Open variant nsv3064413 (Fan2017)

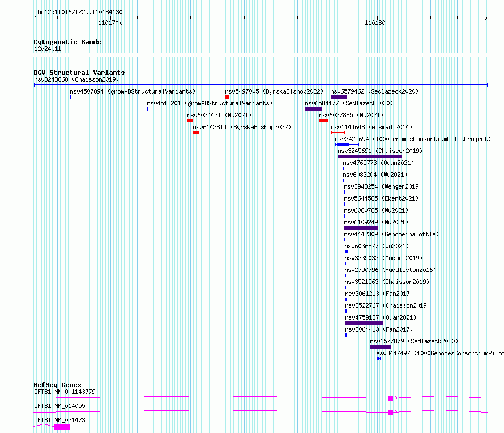tap(379, 329)
